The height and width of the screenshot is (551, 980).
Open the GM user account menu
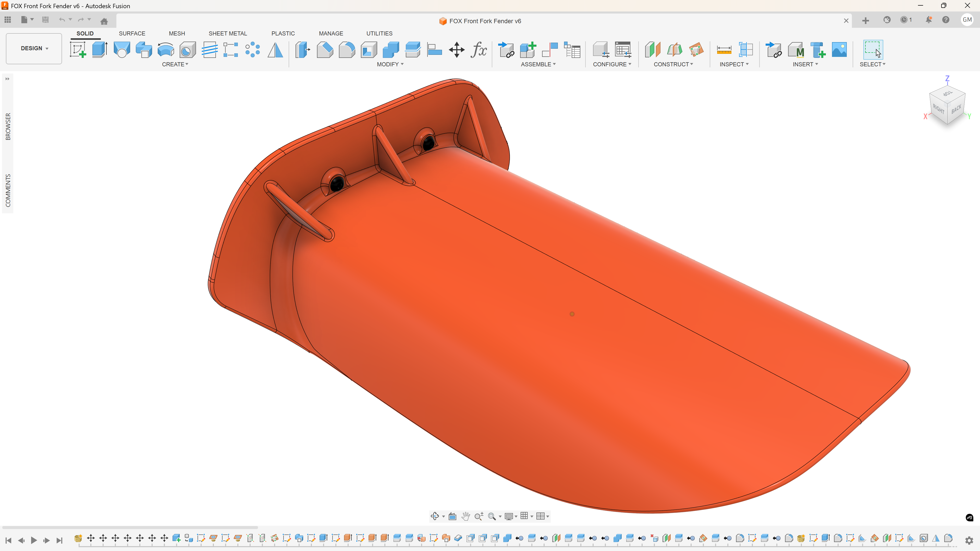pos(967,20)
